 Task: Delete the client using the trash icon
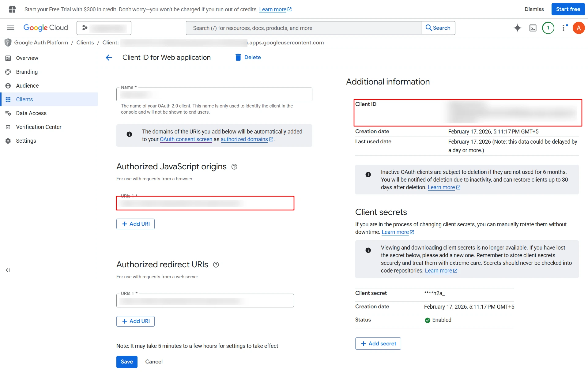(x=238, y=57)
